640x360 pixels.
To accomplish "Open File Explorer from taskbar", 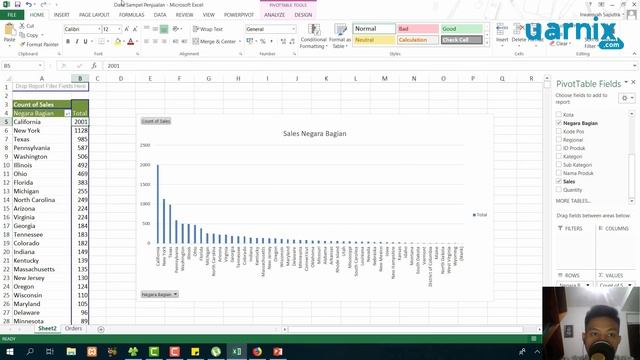I will 71,351.
